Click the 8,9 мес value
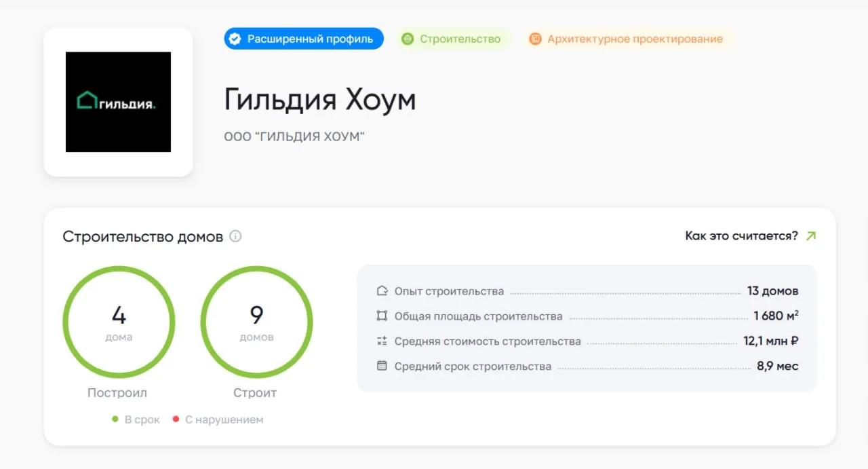The image size is (868, 469). (x=778, y=367)
